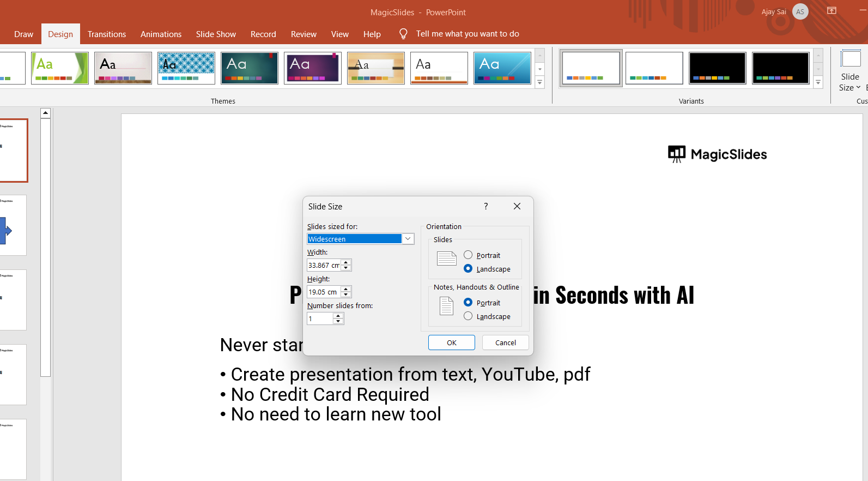The width and height of the screenshot is (868, 481).
Task: Click the 'No need to learn new tool' bullet
Action: click(336, 414)
